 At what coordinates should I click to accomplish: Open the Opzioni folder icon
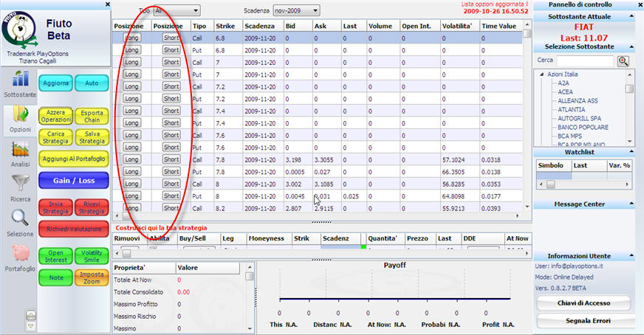tap(20, 114)
